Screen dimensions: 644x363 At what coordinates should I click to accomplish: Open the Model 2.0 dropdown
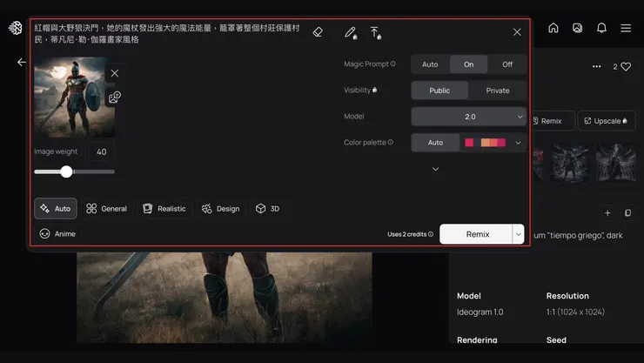click(468, 117)
